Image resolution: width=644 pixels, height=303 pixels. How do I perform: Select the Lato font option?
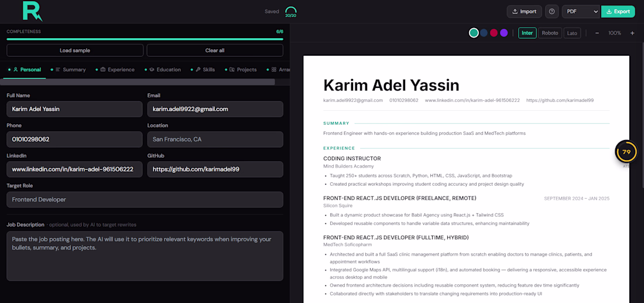coord(572,33)
